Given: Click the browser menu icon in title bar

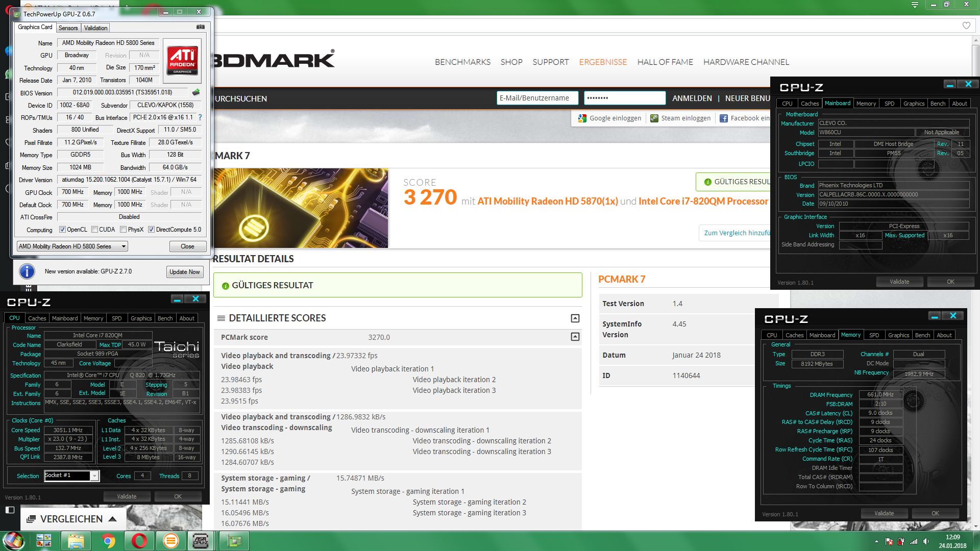Looking at the screenshot, I should tap(915, 5).
